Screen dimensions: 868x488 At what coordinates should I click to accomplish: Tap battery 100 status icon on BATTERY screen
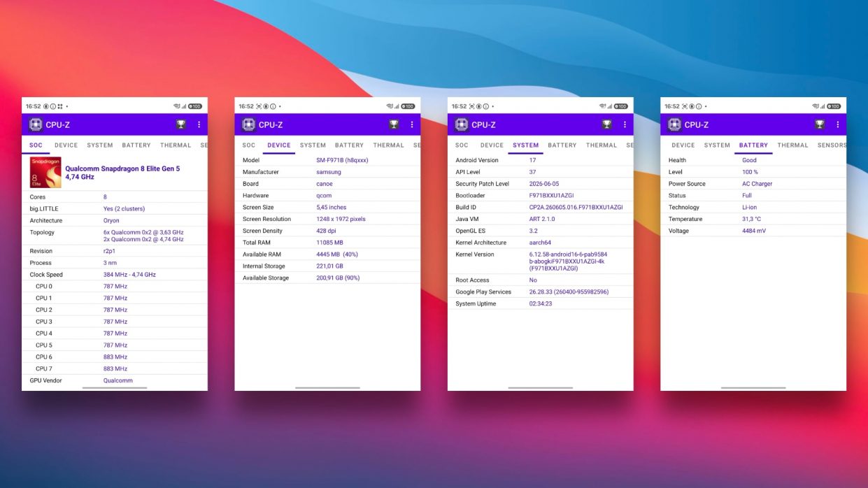834,106
